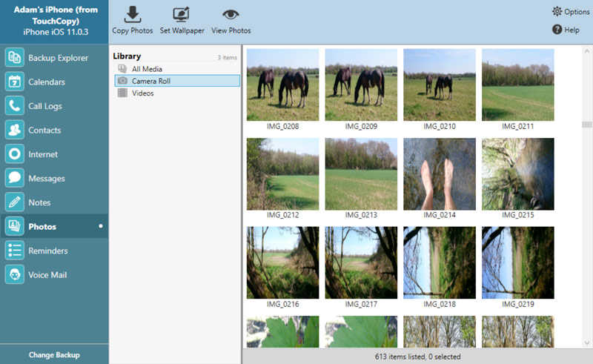Screen dimensions: 593x364
Task: Select the IMG_0218 thumbnail
Action: click(440, 262)
